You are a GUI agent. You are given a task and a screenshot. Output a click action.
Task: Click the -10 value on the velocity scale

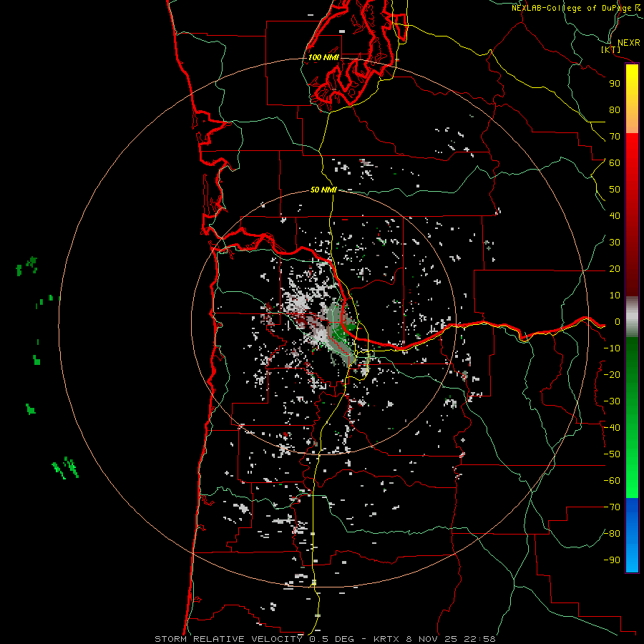tap(612, 348)
